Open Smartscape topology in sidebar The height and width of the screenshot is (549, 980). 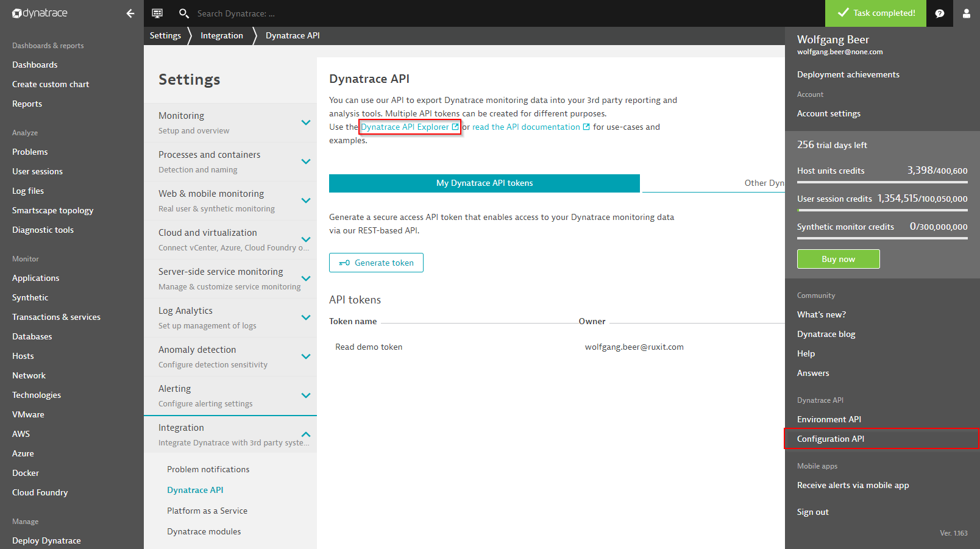[x=53, y=210]
